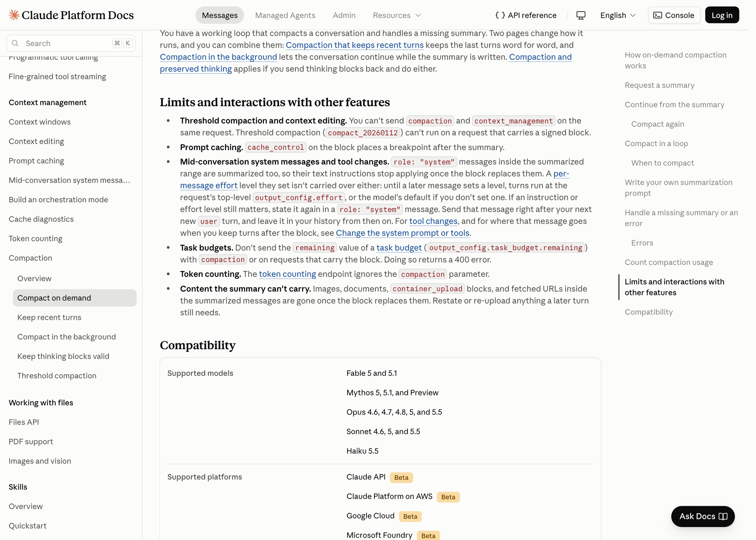Open Context editing sidebar page

tap(36, 141)
